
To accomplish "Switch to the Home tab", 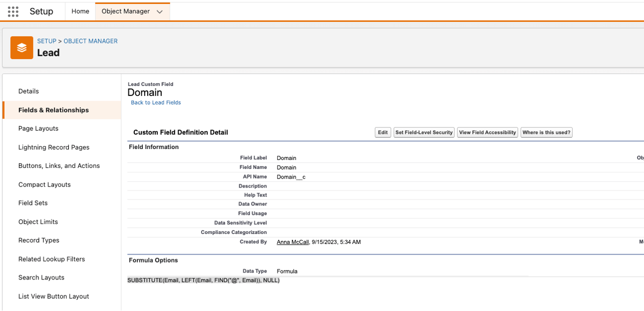I will coord(80,11).
